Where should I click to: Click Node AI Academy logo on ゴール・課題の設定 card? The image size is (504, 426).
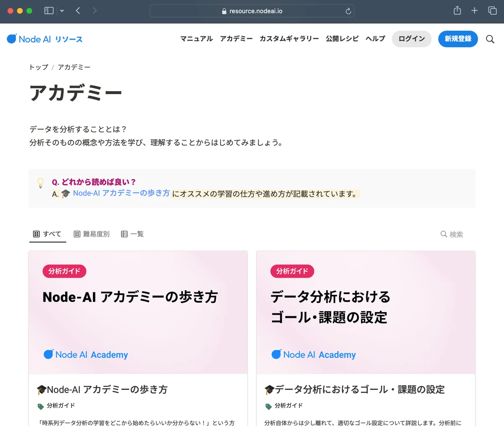coord(313,355)
